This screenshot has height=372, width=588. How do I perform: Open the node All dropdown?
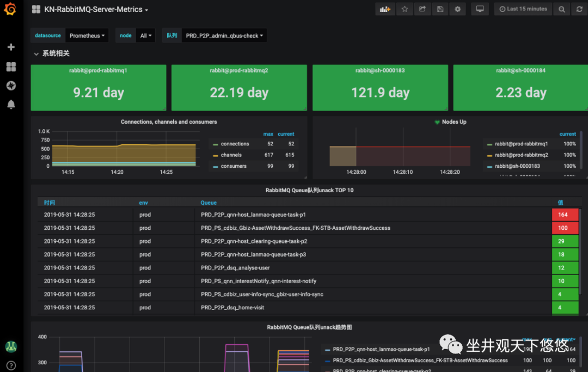[x=144, y=35]
